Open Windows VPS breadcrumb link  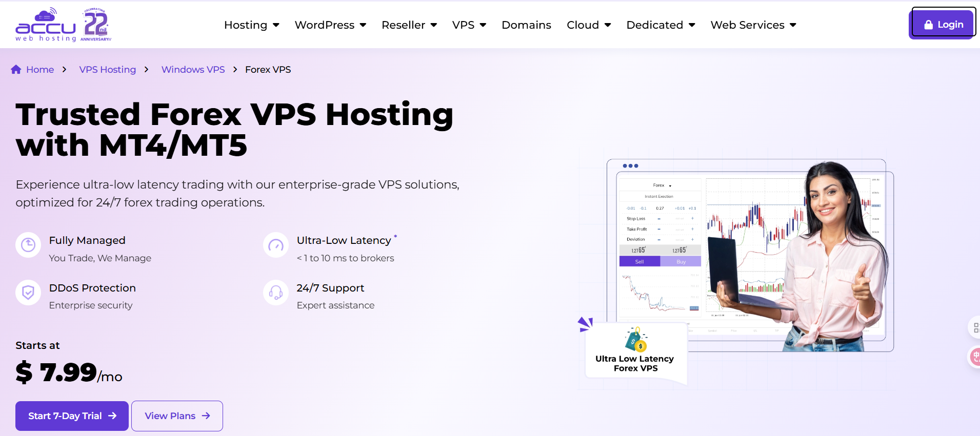(x=193, y=70)
